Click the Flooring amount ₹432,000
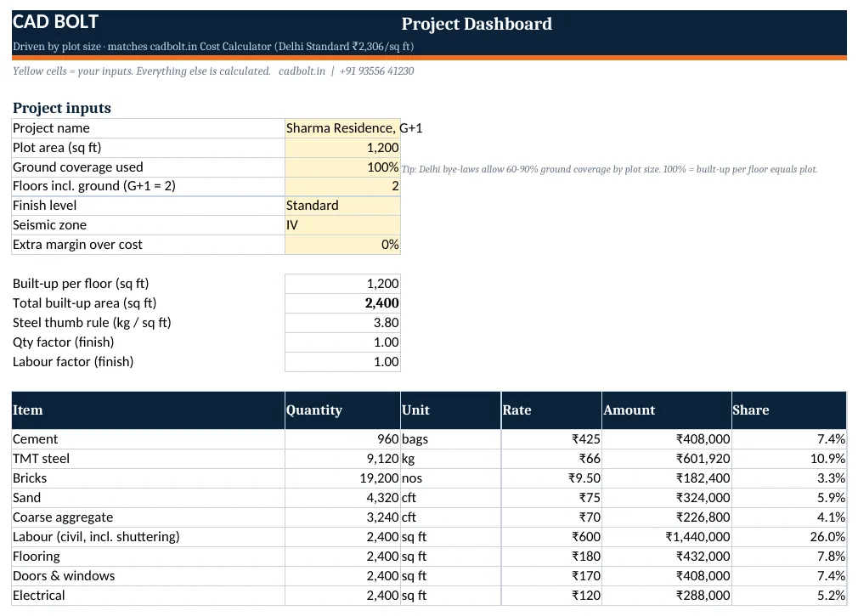The image size is (858, 616). tap(667, 557)
